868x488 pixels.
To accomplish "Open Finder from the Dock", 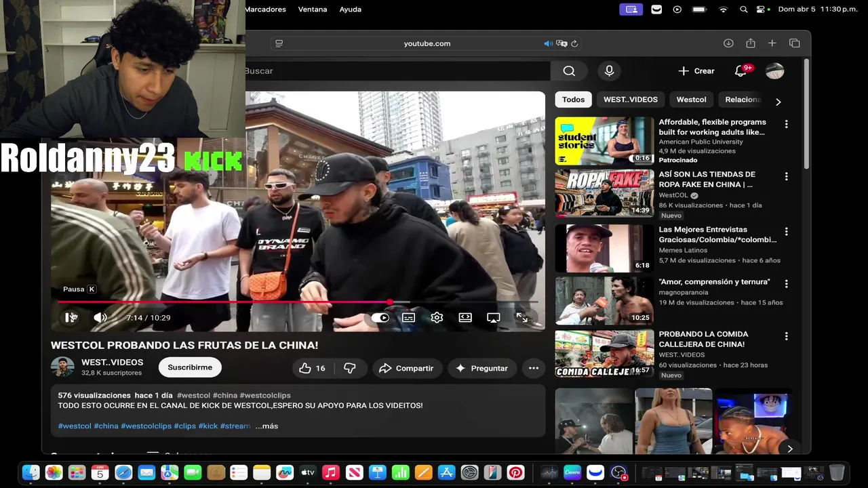I will 31,472.
